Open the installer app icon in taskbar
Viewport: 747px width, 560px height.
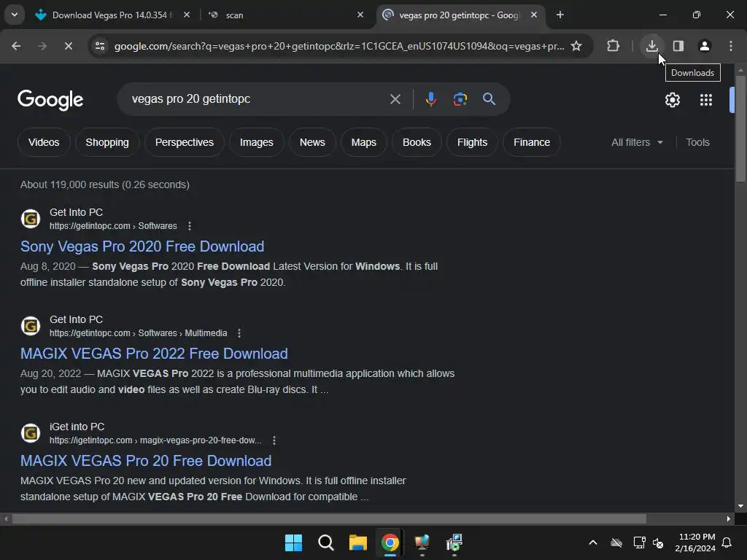(x=454, y=542)
